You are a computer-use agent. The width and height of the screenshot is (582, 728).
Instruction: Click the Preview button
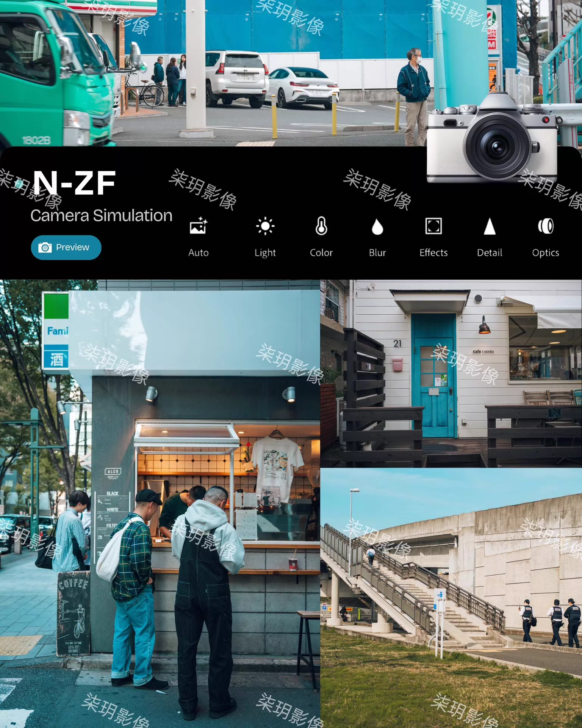tap(66, 248)
